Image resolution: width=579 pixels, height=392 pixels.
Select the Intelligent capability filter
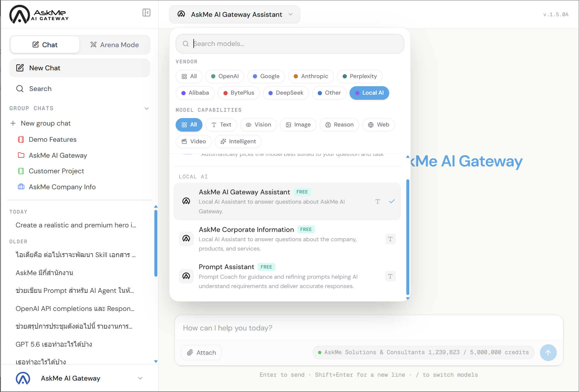click(x=238, y=141)
